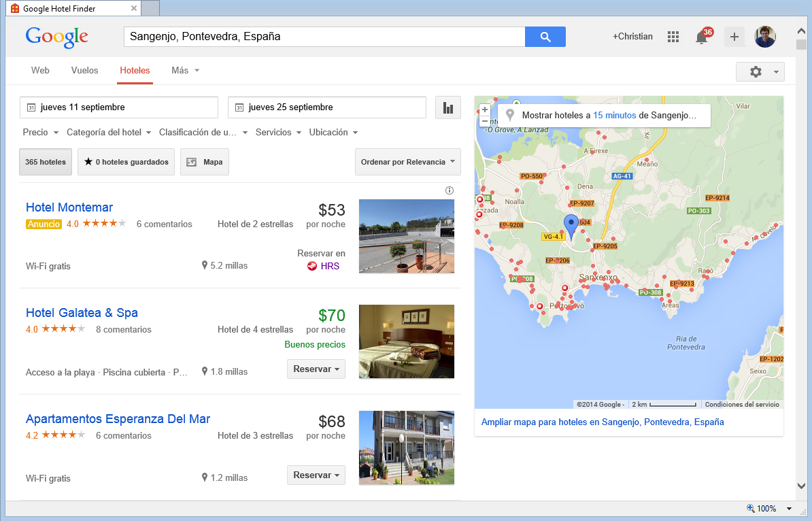Open notifications bell with 36 badge
This screenshot has height=521, width=812.
(703, 37)
